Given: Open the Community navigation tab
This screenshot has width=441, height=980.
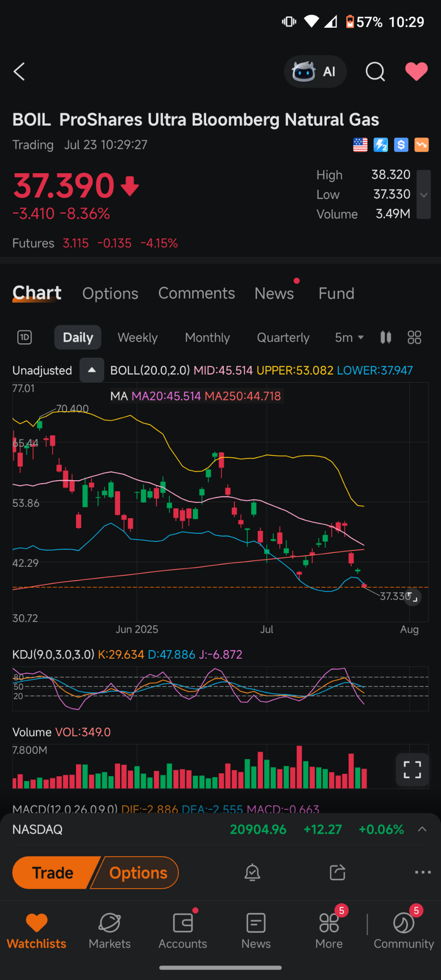Looking at the screenshot, I should pyautogui.click(x=404, y=931).
